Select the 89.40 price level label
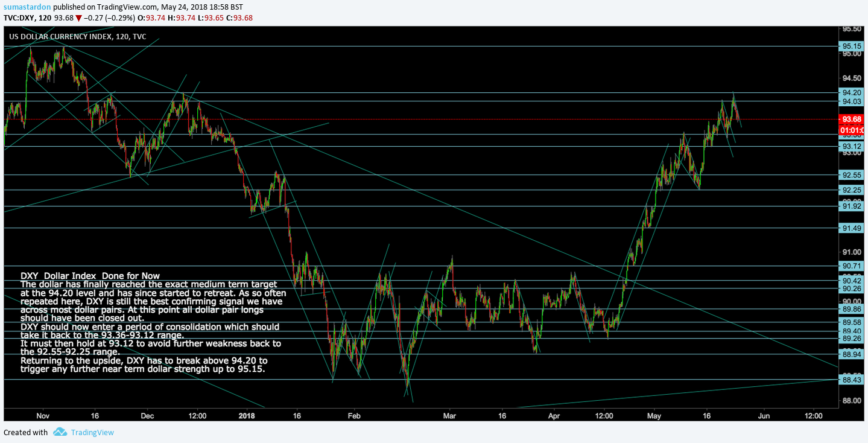Image resolution: width=868 pixels, height=443 pixels. [x=852, y=331]
